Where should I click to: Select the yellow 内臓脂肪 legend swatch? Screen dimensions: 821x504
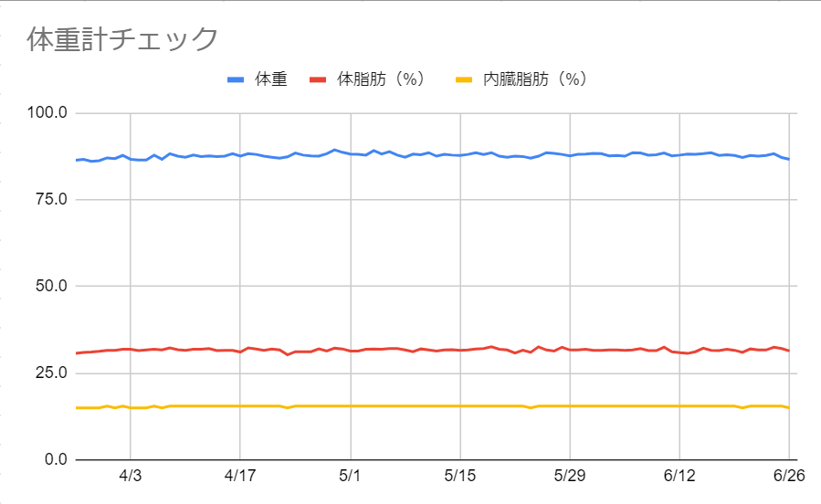coord(464,79)
